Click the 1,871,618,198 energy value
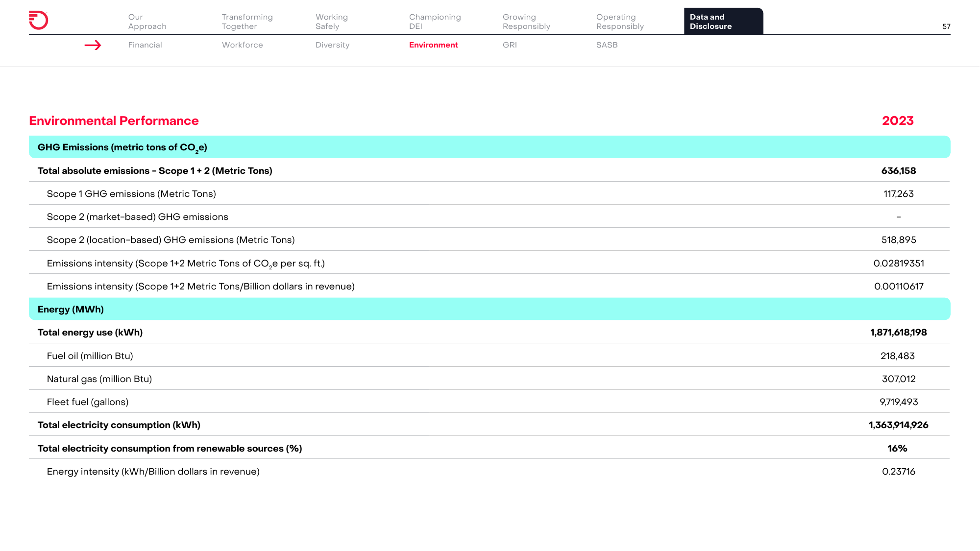 click(898, 333)
